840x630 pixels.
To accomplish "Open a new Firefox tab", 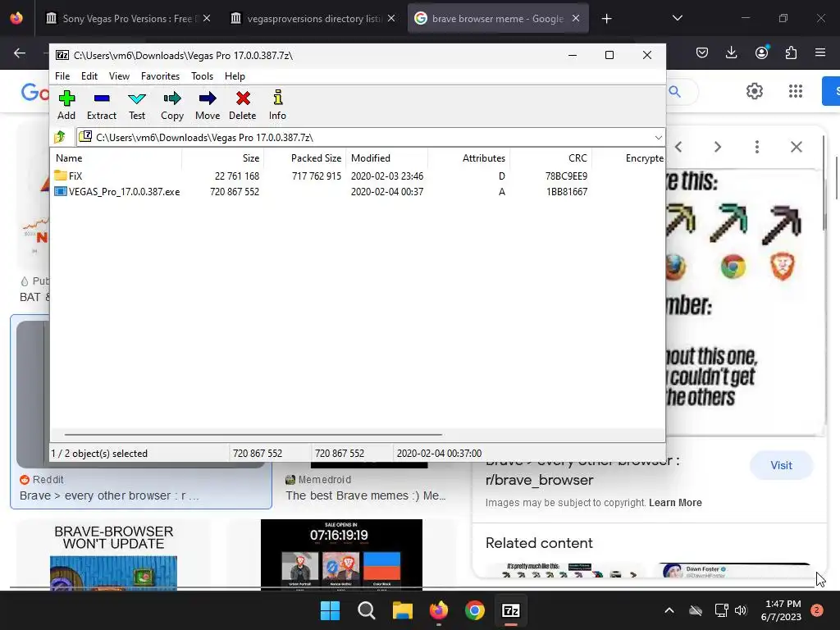I will click(x=606, y=19).
